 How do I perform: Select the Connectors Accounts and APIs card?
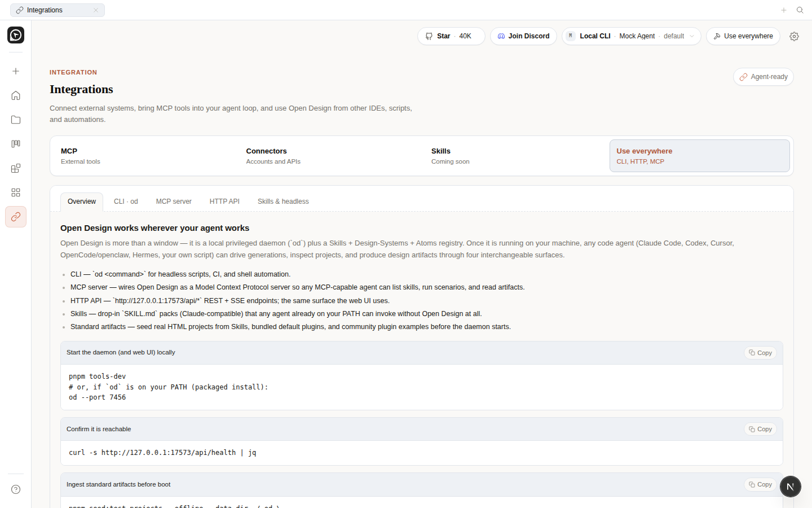click(328, 156)
